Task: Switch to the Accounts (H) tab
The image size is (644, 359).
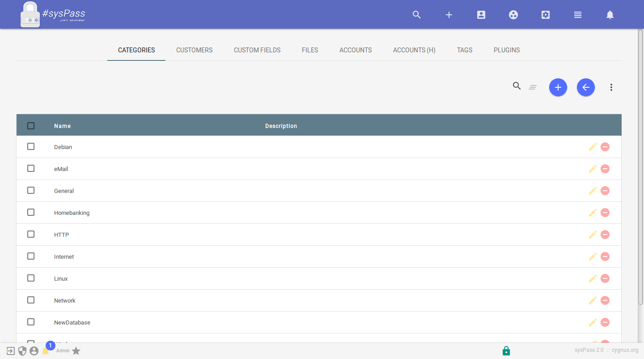Action: (414, 50)
